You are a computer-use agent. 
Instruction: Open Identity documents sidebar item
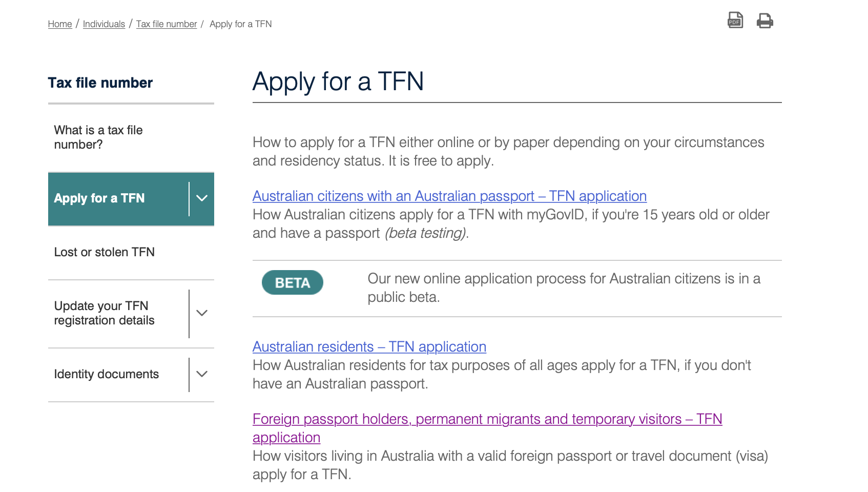click(107, 374)
